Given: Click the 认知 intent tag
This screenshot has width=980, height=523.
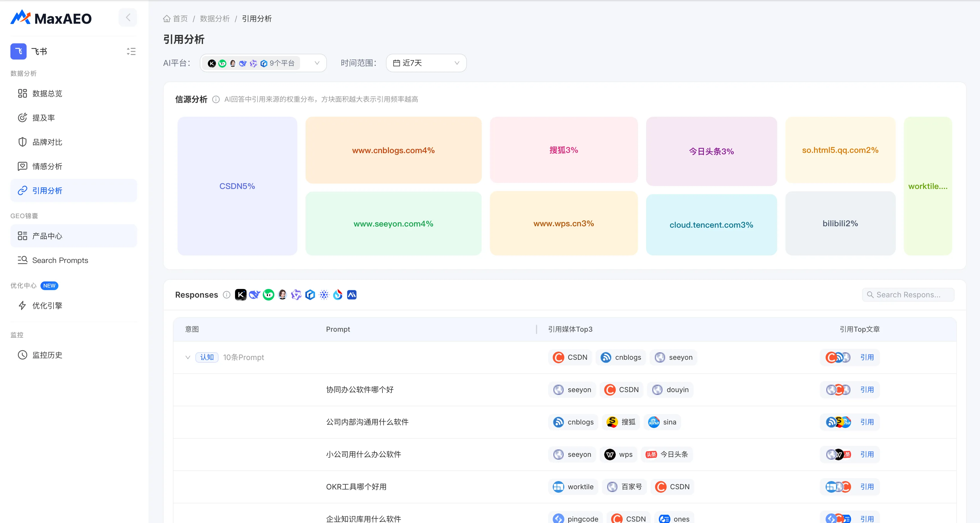Looking at the screenshot, I should click(207, 357).
